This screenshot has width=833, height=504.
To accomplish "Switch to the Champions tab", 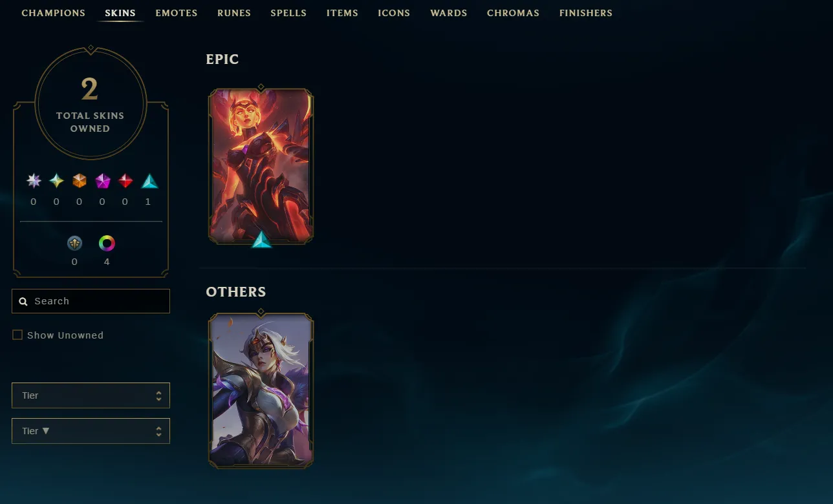I will tap(54, 13).
